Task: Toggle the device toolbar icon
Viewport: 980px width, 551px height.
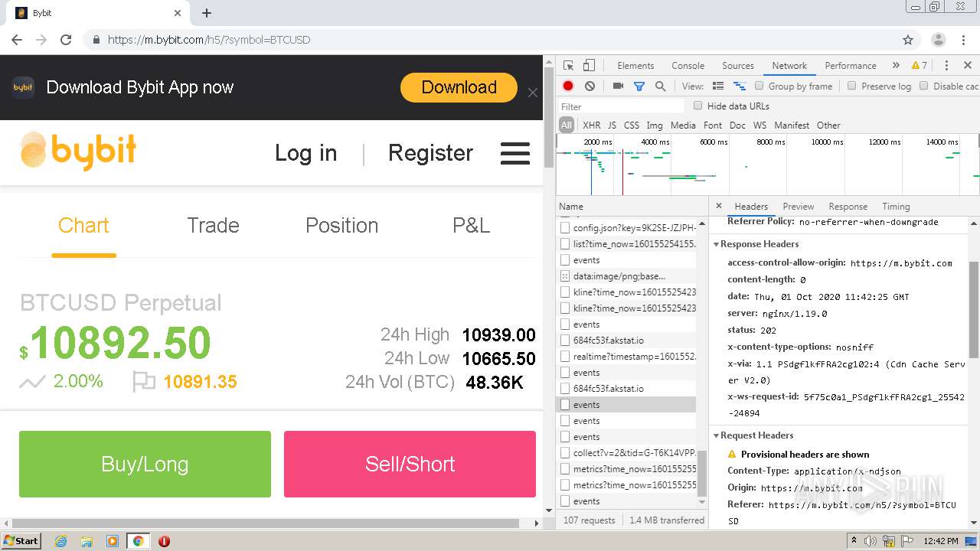Action: click(x=589, y=66)
